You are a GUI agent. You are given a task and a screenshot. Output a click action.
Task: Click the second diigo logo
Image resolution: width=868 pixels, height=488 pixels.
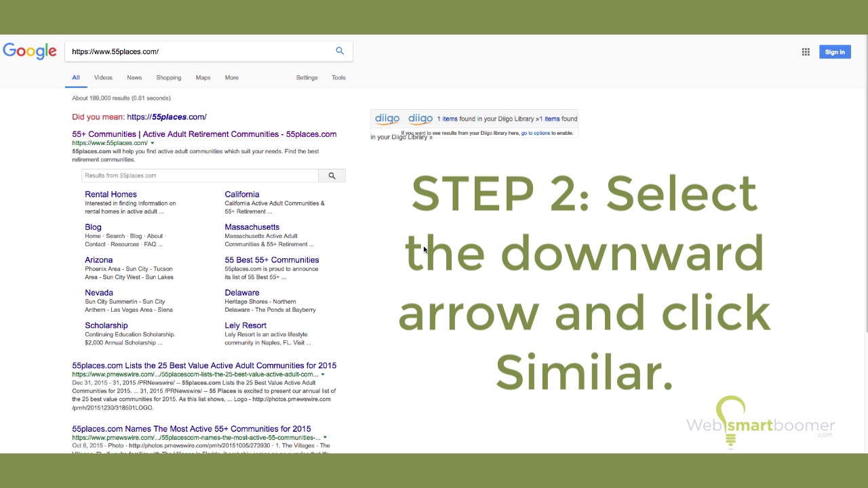(x=420, y=119)
